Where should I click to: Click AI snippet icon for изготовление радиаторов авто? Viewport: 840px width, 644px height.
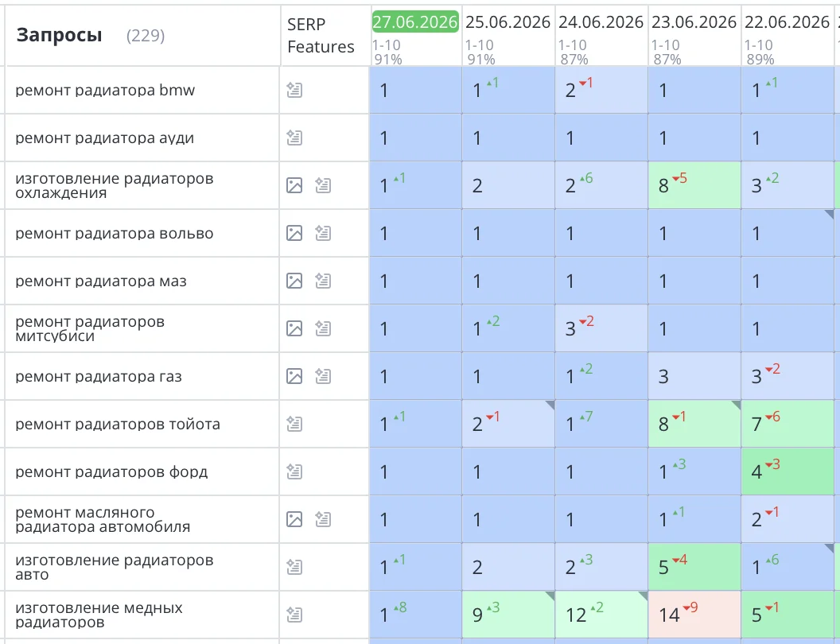tap(294, 567)
